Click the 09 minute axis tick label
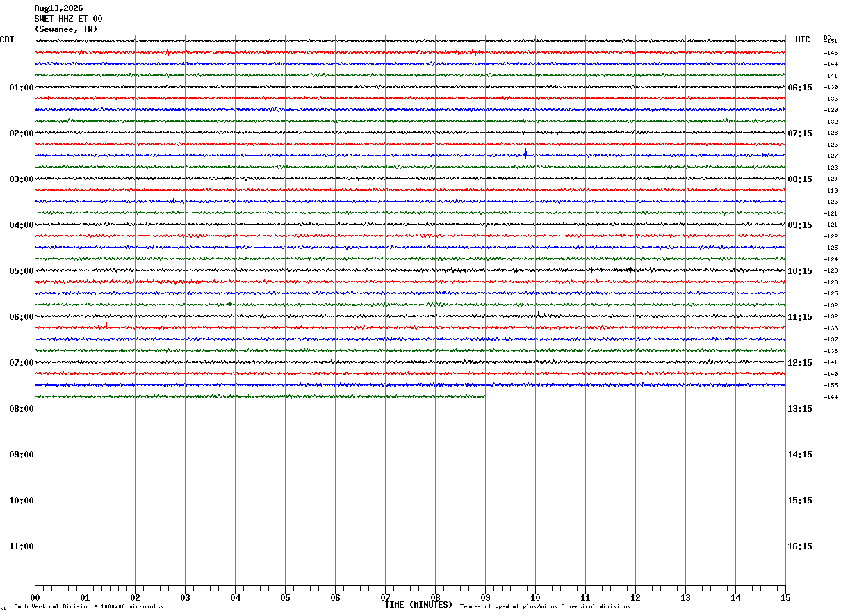This screenshot has width=841, height=616. [x=485, y=598]
